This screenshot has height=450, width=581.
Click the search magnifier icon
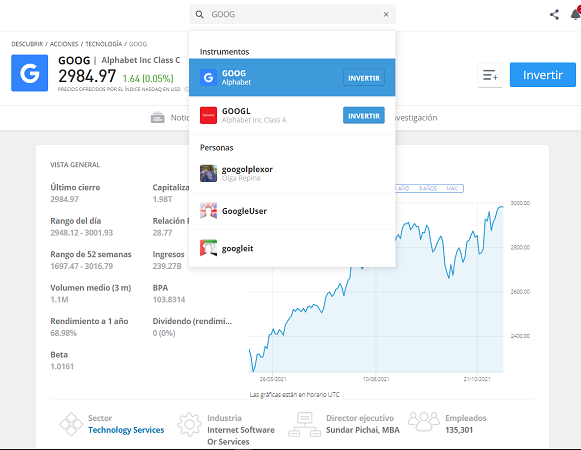(199, 14)
